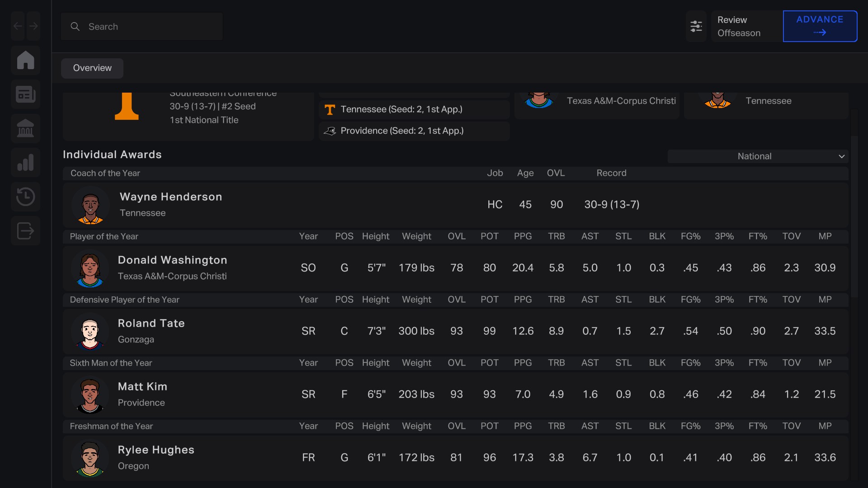Click the exit/logout sidebar icon
The height and width of the screenshot is (488, 868).
coord(25,231)
